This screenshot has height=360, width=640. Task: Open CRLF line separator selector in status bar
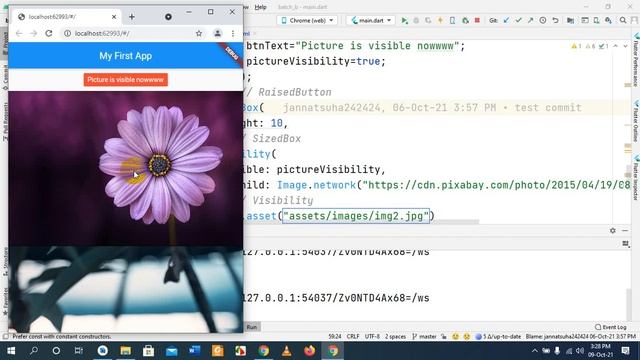(353, 337)
